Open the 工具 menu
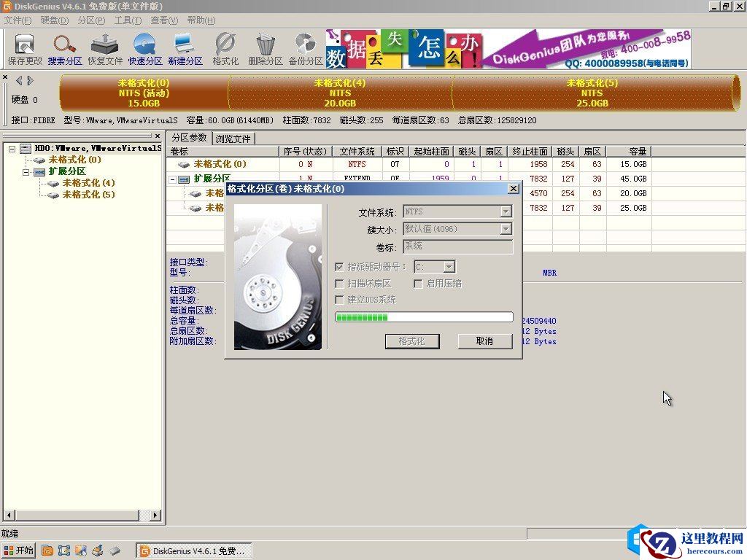This screenshot has width=747, height=560. coord(128,20)
